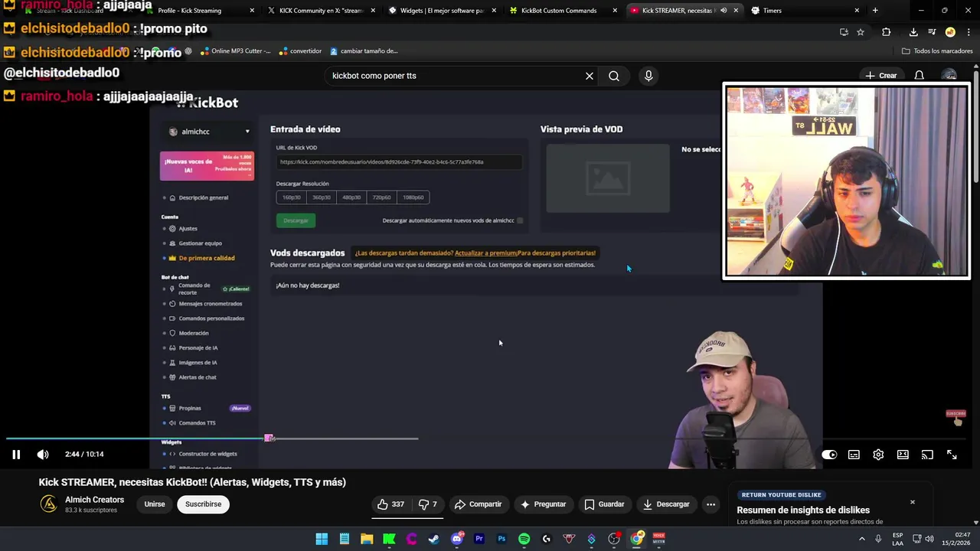
Task: Mute audio on the active YouTube tab
Action: 724,11
